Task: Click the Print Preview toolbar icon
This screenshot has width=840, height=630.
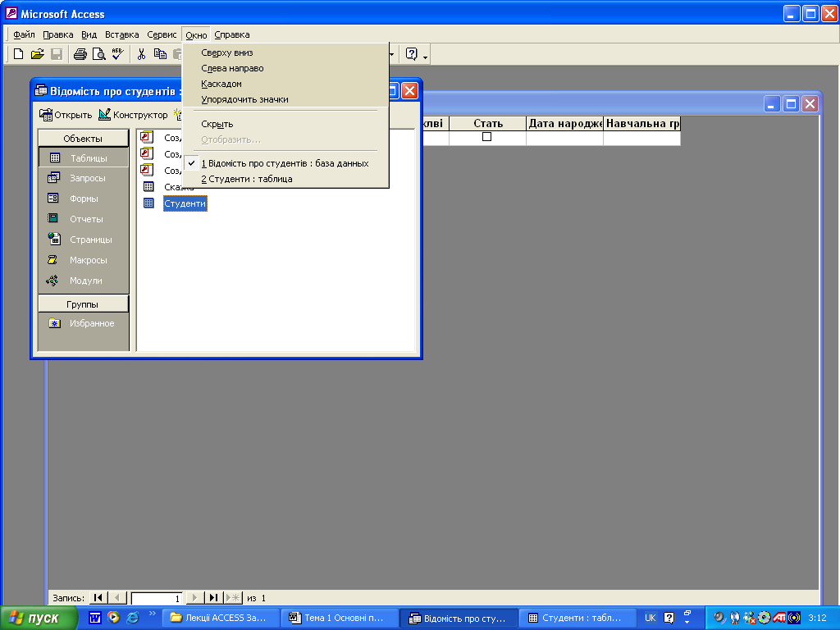Action: pyautogui.click(x=98, y=54)
